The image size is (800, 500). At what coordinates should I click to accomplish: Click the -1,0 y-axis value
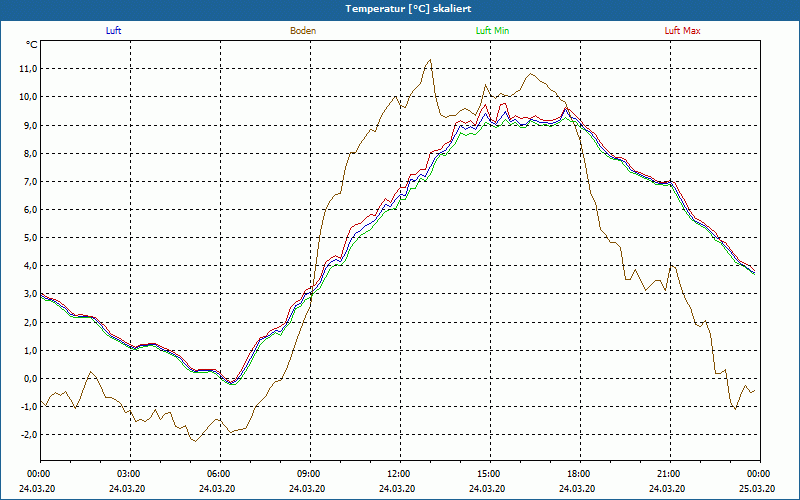pyautogui.click(x=28, y=407)
